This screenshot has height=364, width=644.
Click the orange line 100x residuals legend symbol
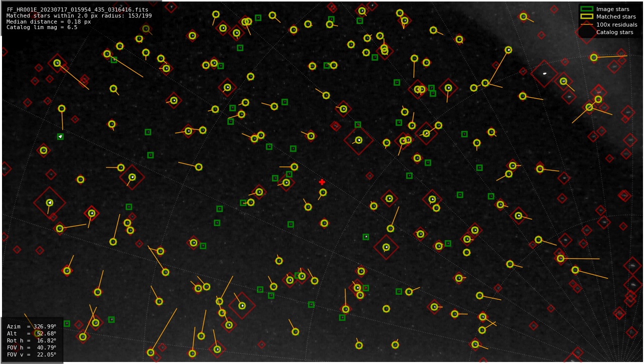(x=586, y=25)
